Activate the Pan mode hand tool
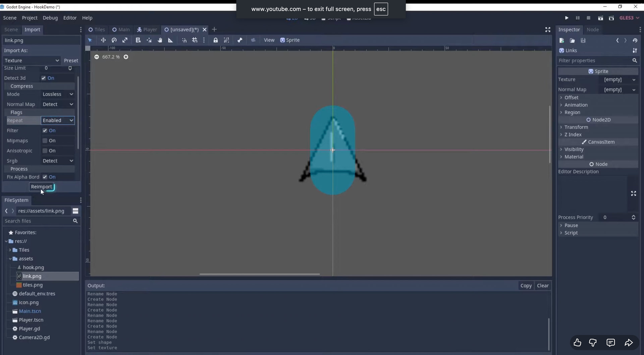This screenshot has height=355, width=644. (x=160, y=40)
